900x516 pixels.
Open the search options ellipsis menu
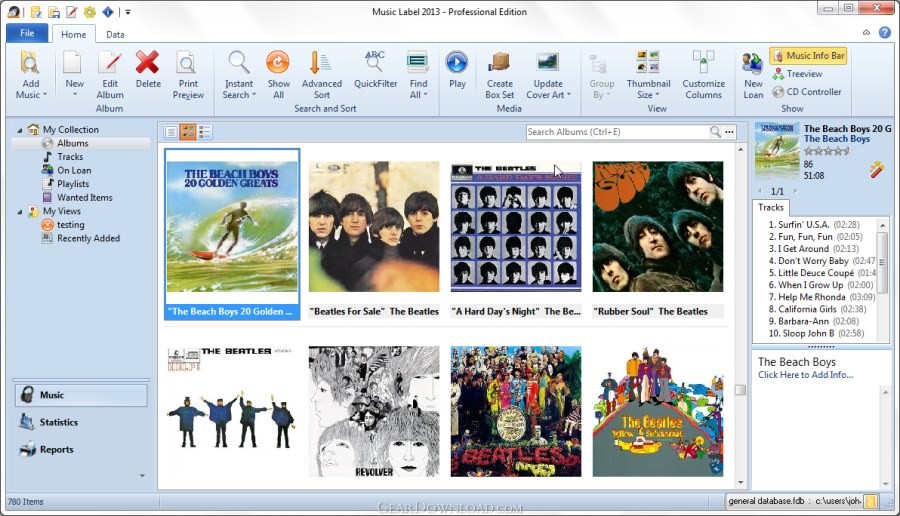click(729, 132)
